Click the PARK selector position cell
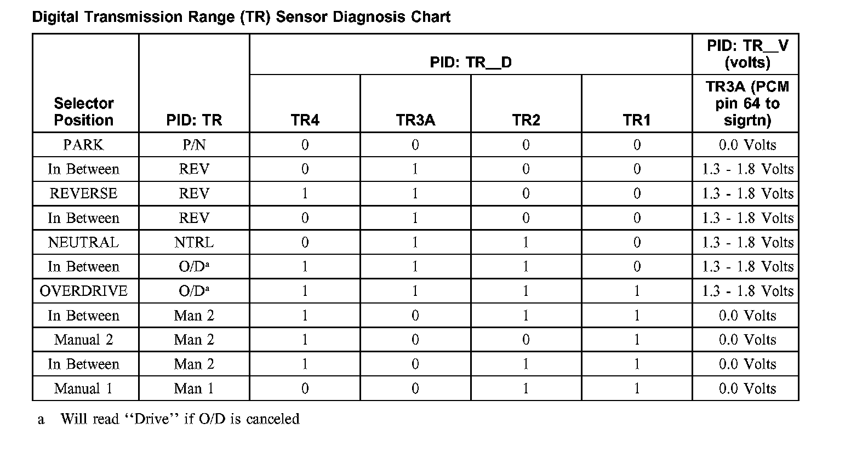The image size is (868, 469). click(x=84, y=145)
